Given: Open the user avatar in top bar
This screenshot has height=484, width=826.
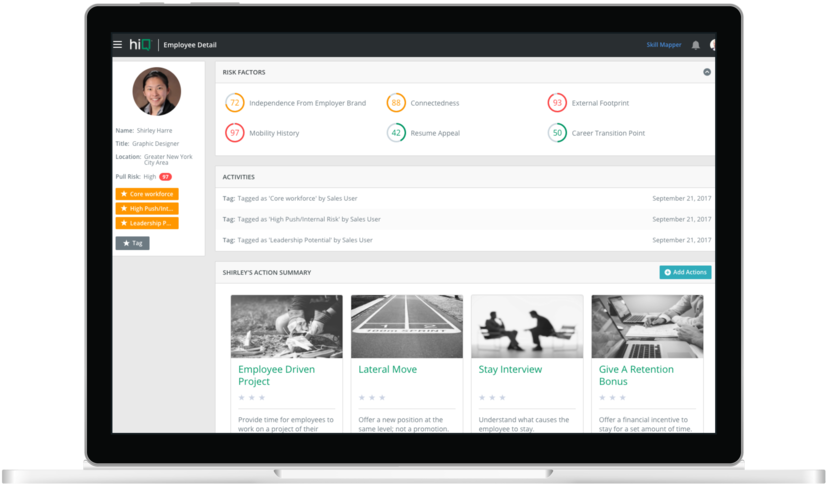Looking at the screenshot, I should pyautogui.click(x=712, y=45).
